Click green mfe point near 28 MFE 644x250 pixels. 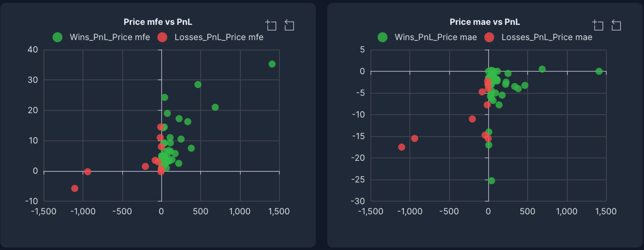pos(198,84)
